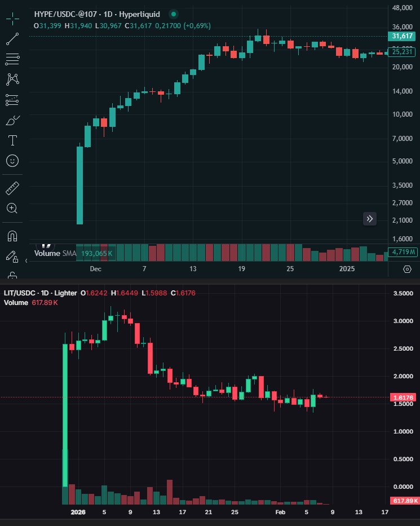Toggle the green market status indicator
The width and height of the screenshot is (420, 526).
point(174,14)
